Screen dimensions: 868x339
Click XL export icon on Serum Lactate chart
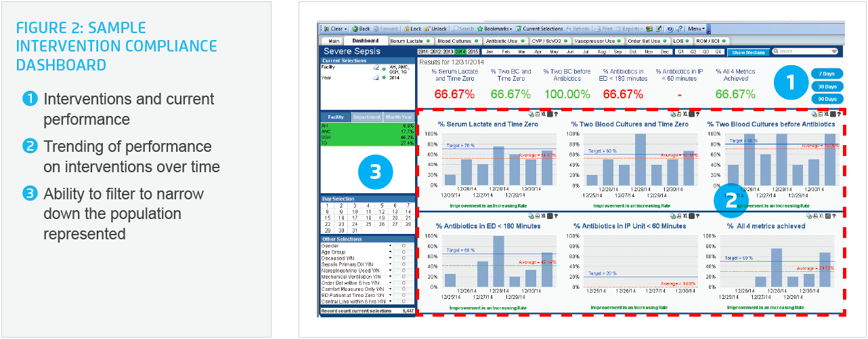tap(544, 114)
